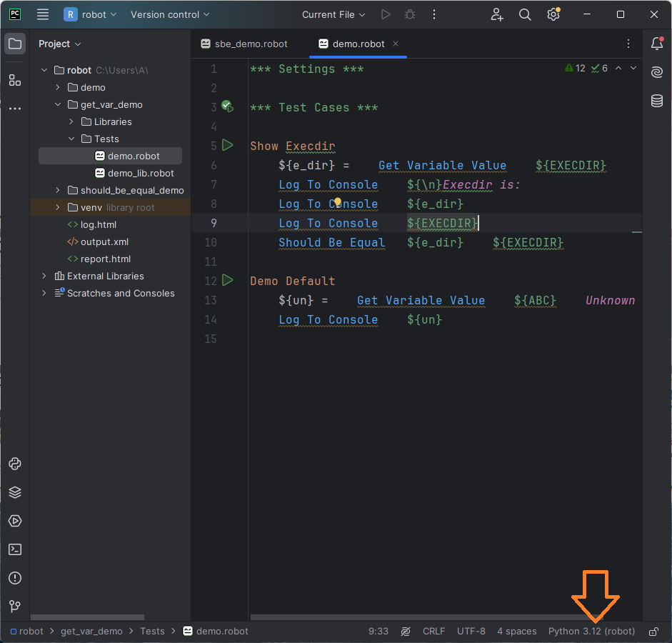Open Search Everywhere magnifier
The height and width of the screenshot is (643, 672).
click(x=525, y=14)
